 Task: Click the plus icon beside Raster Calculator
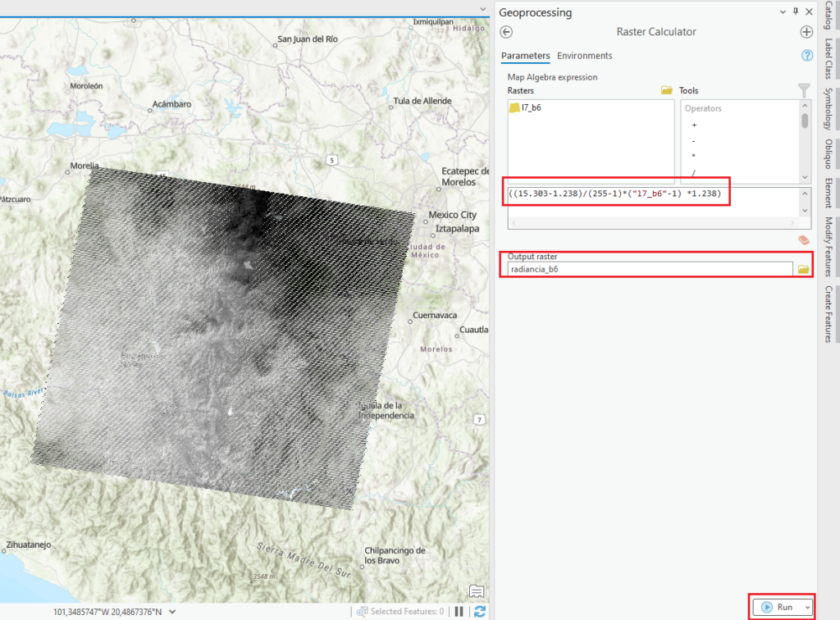(x=806, y=32)
